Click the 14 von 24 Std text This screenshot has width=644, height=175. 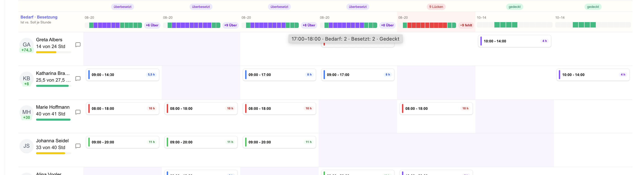(x=50, y=46)
